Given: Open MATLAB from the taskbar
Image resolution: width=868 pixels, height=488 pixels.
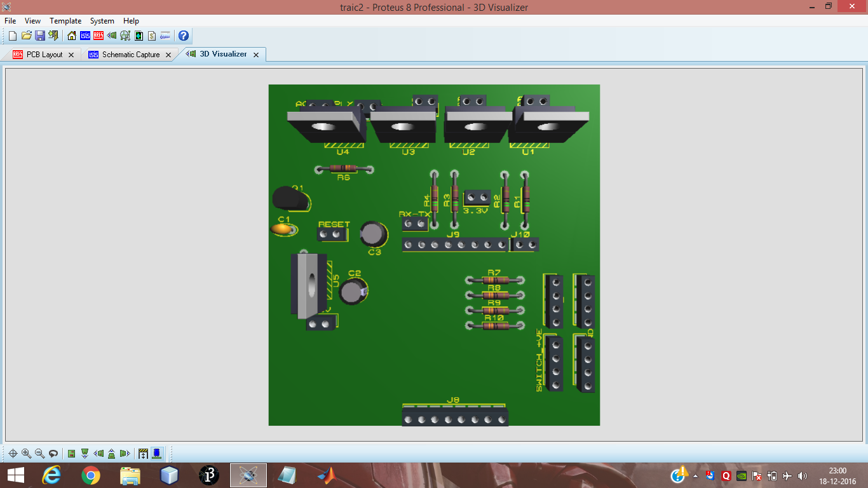Looking at the screenshot, I should 326,475.
